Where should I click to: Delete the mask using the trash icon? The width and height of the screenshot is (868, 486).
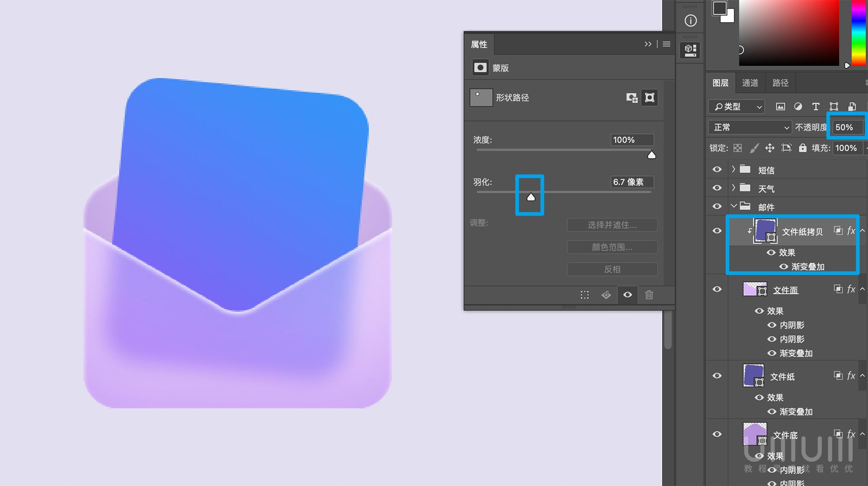[x=650, y=295]
